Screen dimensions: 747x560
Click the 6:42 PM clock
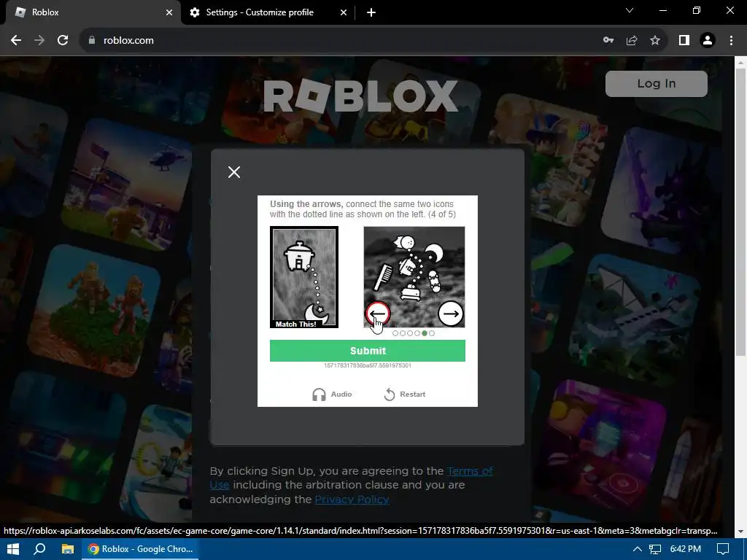pyautogui.click(x=686, y=549)
